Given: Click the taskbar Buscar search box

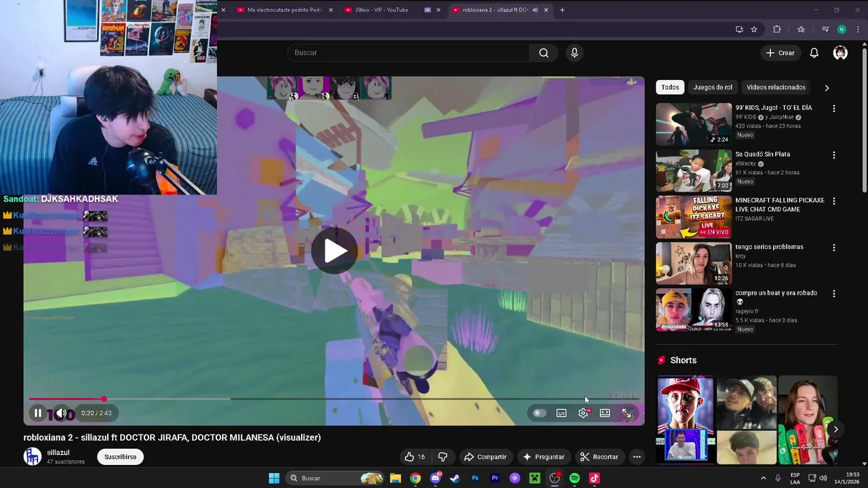Looking at the screenshot, I should pos(336,479).
